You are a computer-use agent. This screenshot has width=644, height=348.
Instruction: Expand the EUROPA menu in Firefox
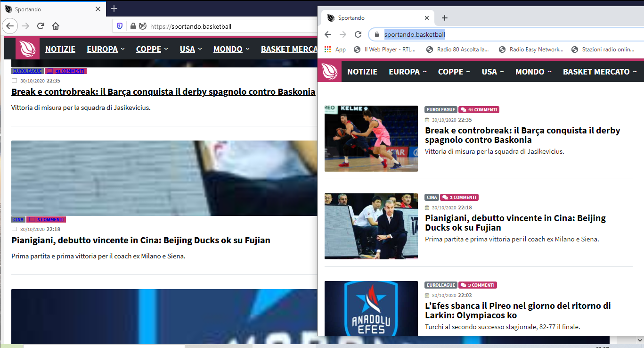[x=106, y=49]
